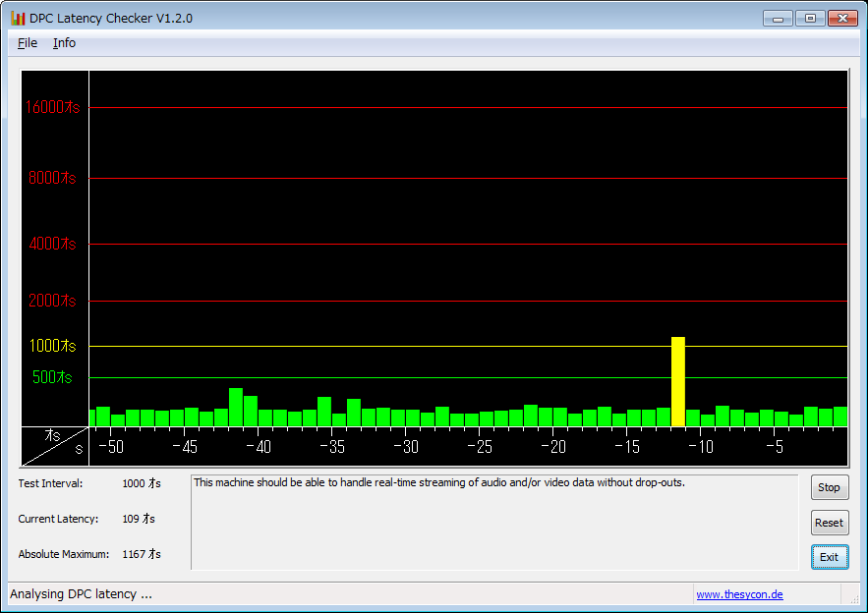
Task: Click the Test Interval label
Action: point(50,483)
